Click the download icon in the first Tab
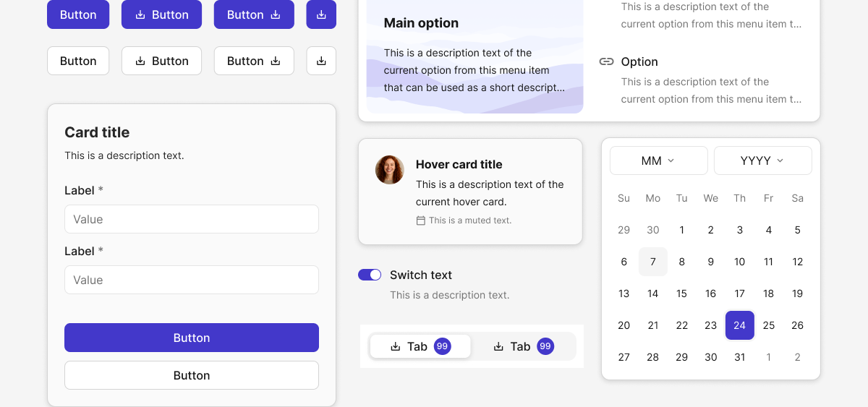 (x=396, y=346)
